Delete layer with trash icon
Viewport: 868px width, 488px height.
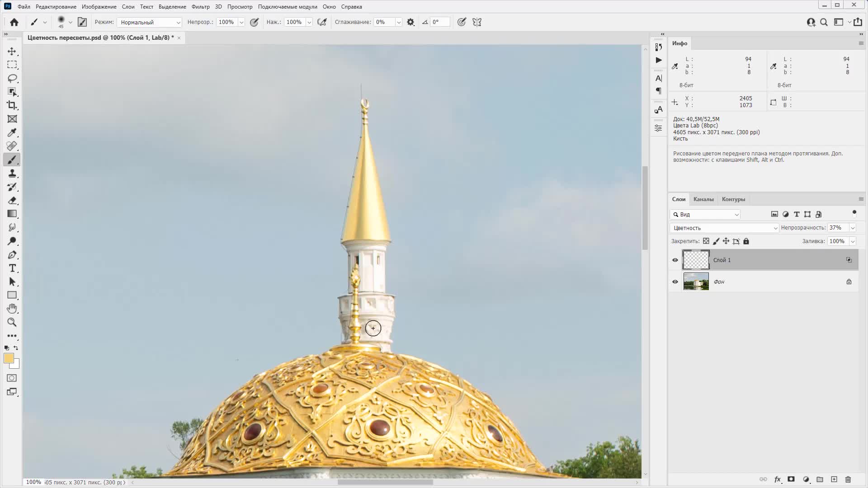(848, 479)
